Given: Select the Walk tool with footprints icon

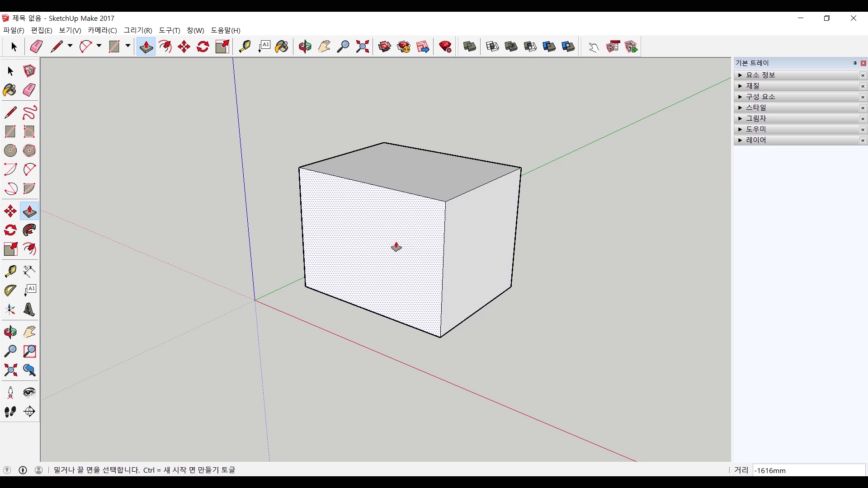Looking at the screenshot, I should (x=10, y=412).
